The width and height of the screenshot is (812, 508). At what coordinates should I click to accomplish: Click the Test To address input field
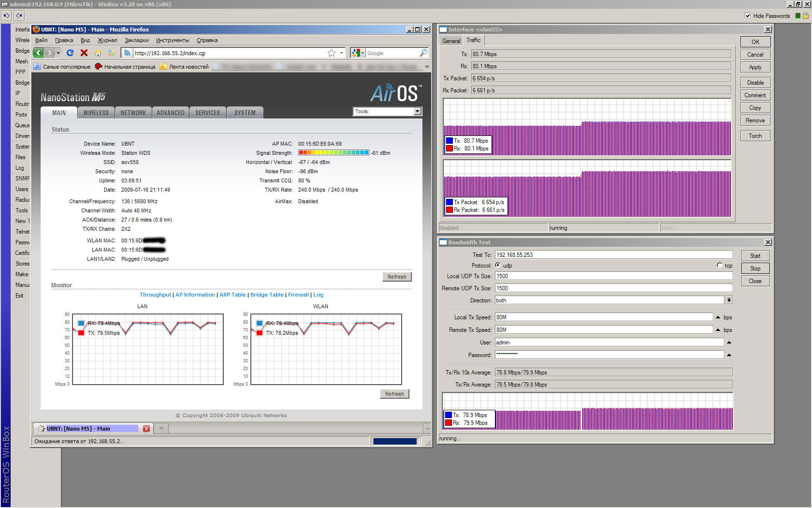click(614, 254)
